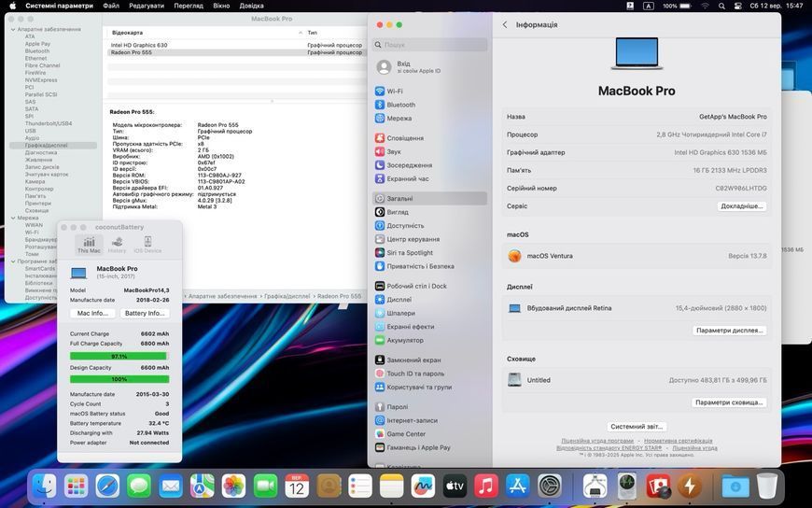Open Редагувати menu

(x=147, y=6)
